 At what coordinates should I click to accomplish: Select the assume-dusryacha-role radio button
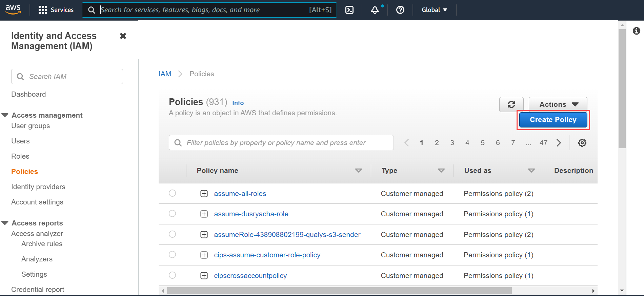pos(173,214)
